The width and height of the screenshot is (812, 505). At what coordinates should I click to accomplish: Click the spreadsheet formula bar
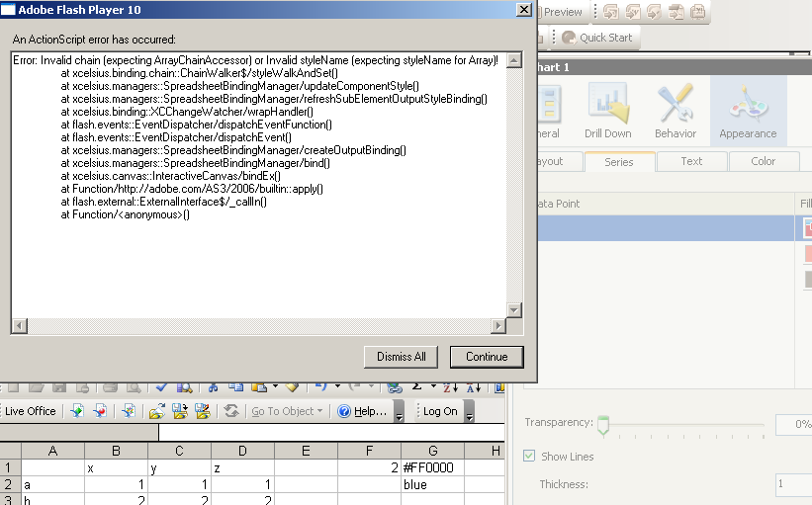coord(331,432)
